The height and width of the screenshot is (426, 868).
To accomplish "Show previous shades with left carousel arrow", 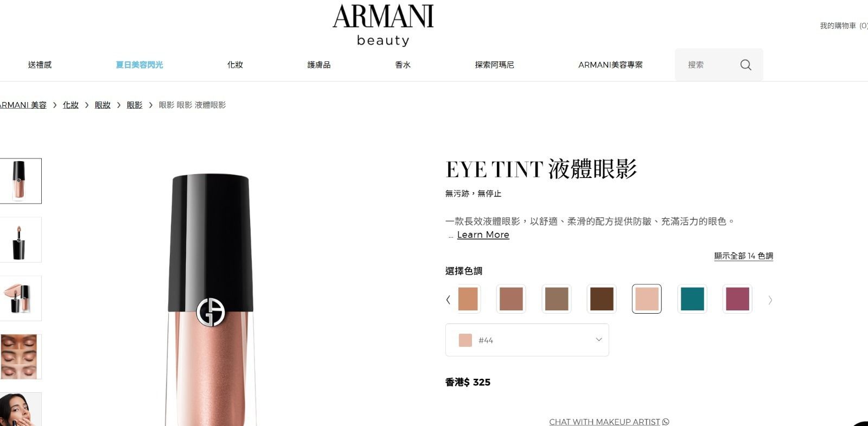I will point(448,300).
